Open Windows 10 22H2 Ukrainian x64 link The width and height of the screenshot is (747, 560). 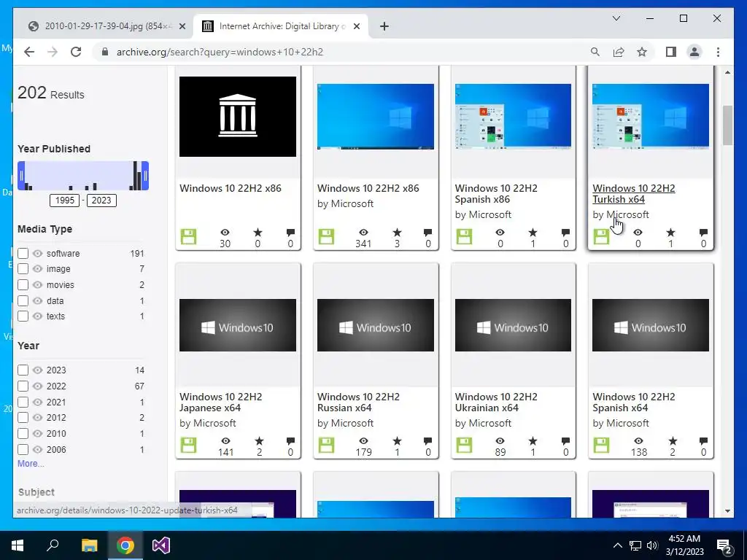[496, 402]
